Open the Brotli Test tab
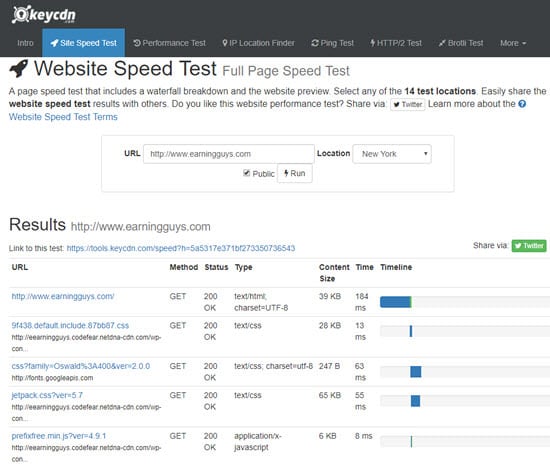Screen dimensions: 550x467 tap(461, 43)
